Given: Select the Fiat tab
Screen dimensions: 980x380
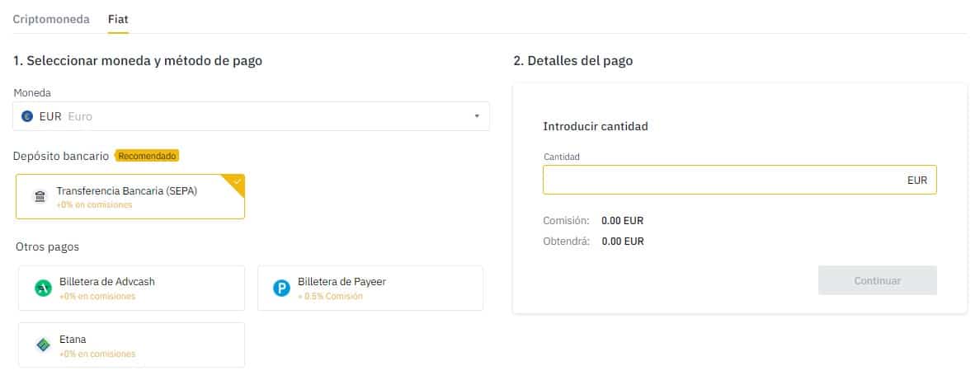Looking at the screenshot, I should pyautogui.click(x=118, y=19).
